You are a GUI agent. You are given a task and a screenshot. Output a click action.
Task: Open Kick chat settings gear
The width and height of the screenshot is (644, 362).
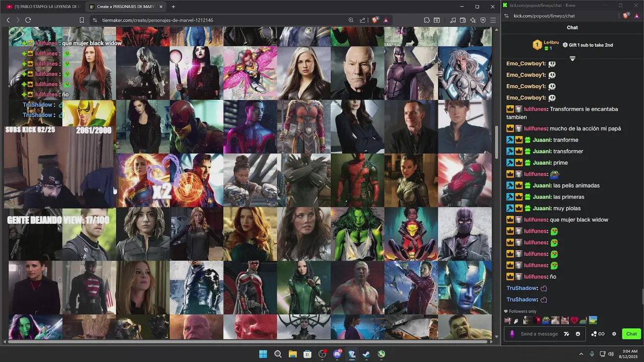pyautogui.click(x=614, y=334)
